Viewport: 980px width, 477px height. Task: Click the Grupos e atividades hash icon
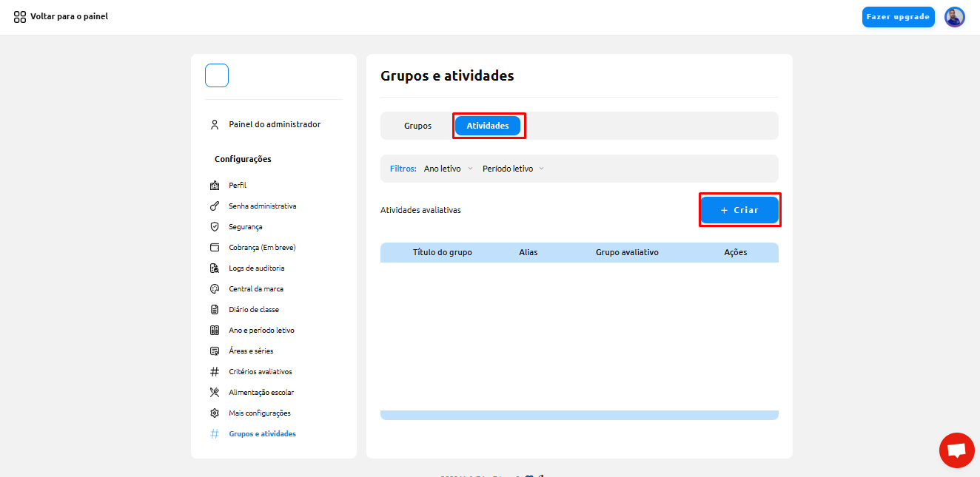click(215, 434)
